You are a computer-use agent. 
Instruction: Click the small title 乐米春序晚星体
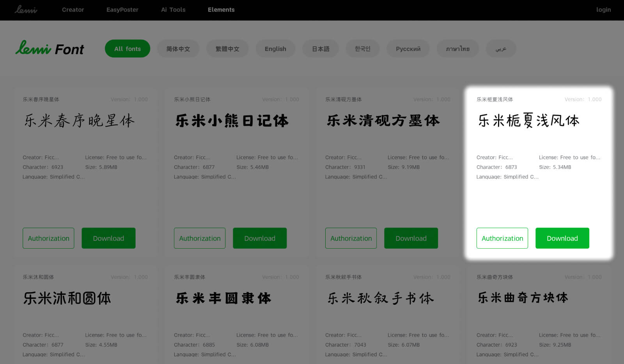coord(41,99)
